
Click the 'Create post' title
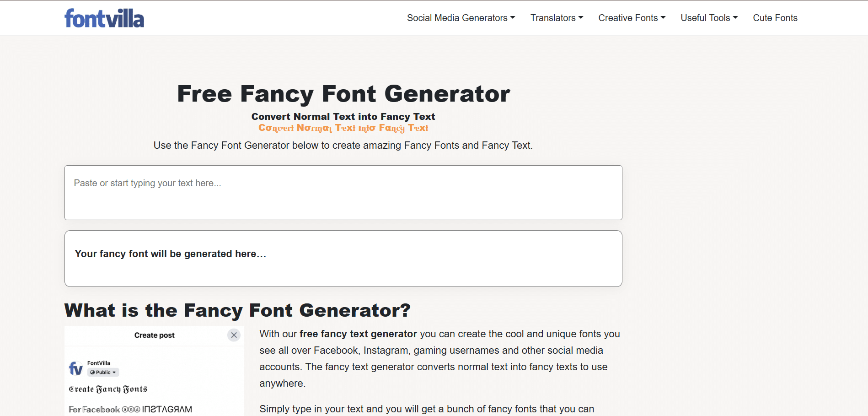pyautogui.click(x=154, y=335)
